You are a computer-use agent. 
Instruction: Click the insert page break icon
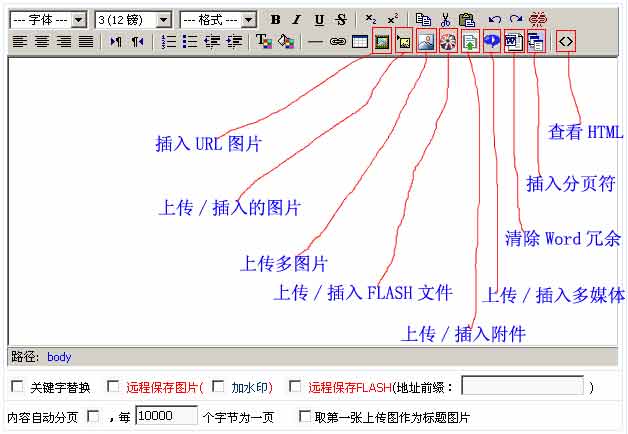point(535,42)
